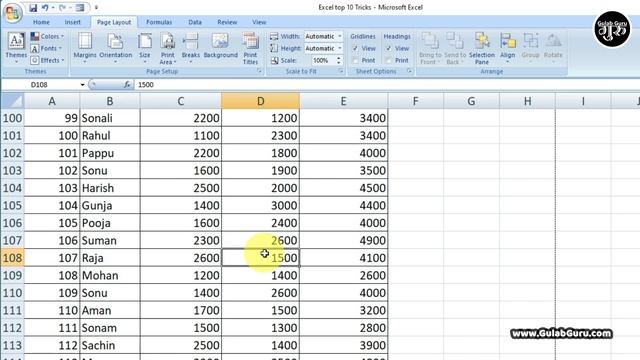Image resolution: width=640 pixels, height=360 pixels.
Task: Select cell containing Harish
Action: (x=110, y=188)
